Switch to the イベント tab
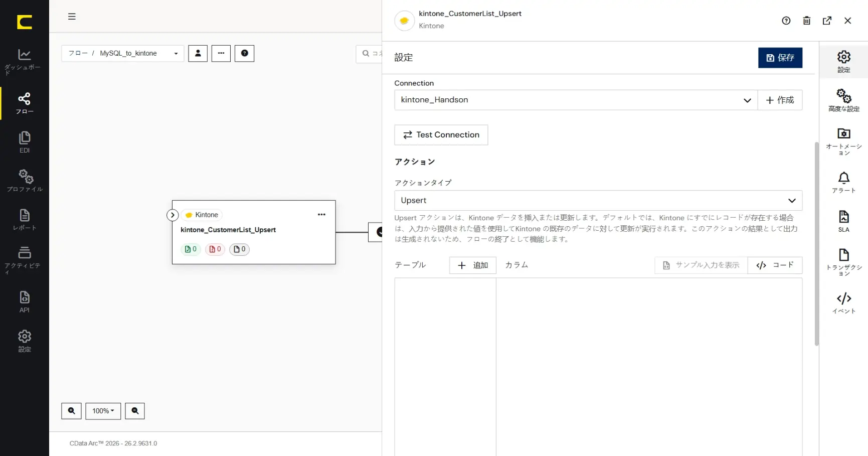 844,303
